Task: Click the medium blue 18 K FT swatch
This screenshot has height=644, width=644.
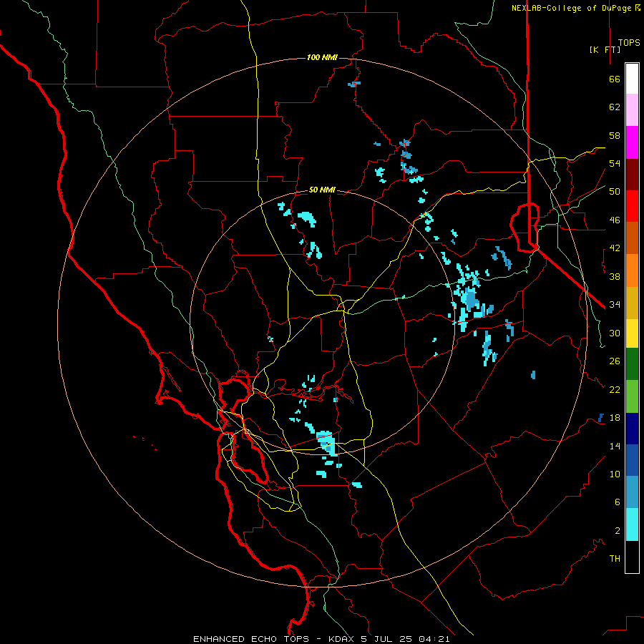Action: [632, 460]
